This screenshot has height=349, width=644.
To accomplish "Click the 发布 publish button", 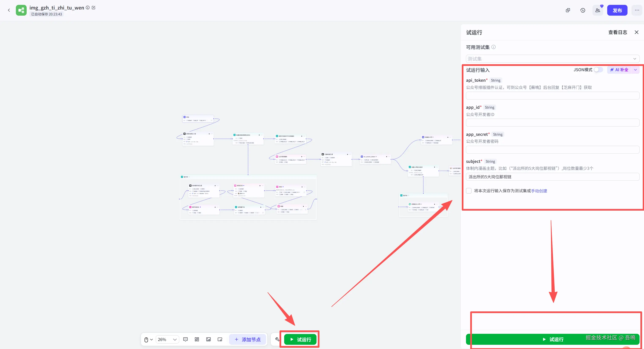I will coord(617,10).
